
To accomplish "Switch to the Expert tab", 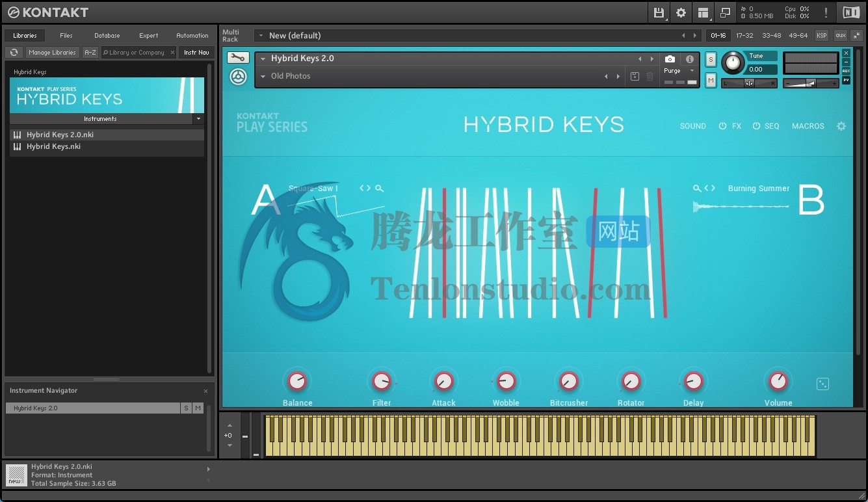I will tap(149, 36).
